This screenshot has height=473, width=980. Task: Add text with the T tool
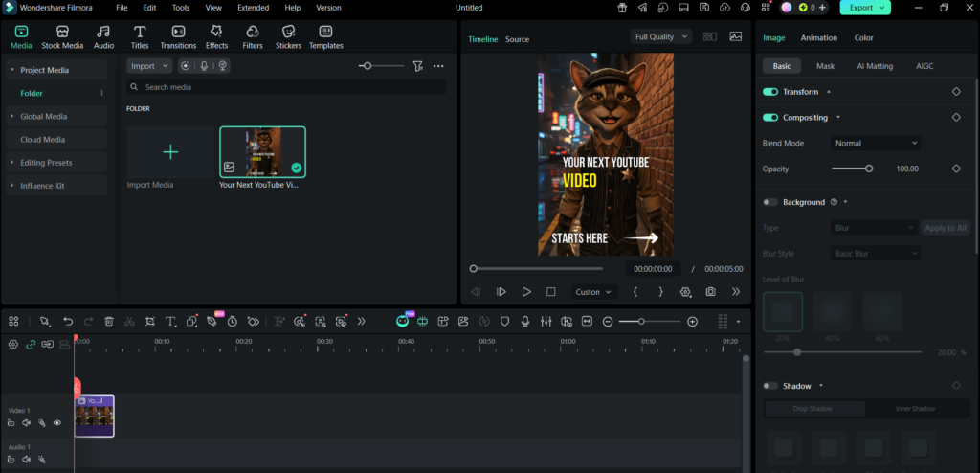pyautogui.click(x=170, y=322)
